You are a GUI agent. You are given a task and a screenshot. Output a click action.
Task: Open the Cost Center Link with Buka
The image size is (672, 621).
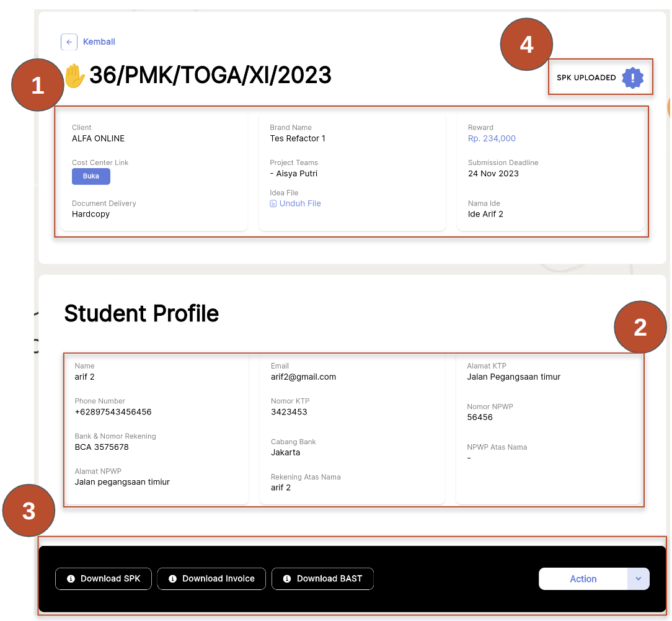coord(91,176)
